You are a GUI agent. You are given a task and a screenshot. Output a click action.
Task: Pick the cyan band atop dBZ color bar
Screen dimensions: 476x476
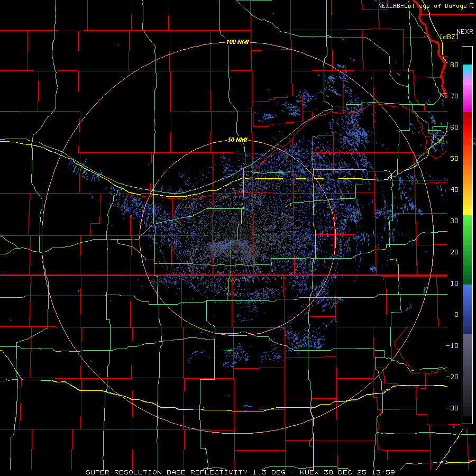467,70
